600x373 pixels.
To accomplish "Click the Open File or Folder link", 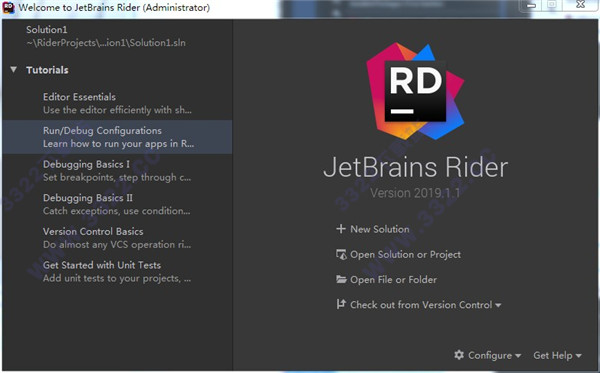I will coord(393,280).
